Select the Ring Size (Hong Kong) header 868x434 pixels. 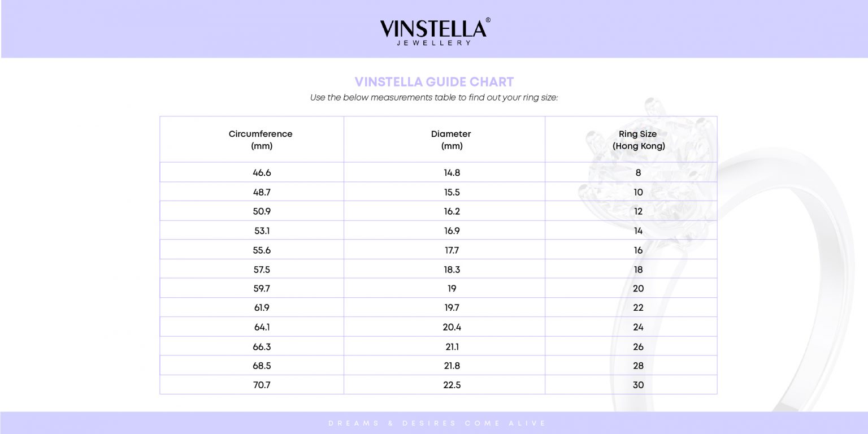[x=638, y=140]
